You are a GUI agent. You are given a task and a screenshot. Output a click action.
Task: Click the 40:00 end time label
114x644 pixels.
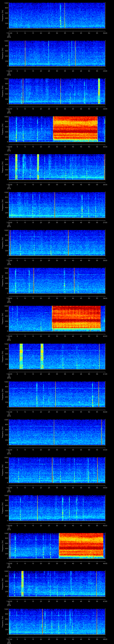pos(105,336)
